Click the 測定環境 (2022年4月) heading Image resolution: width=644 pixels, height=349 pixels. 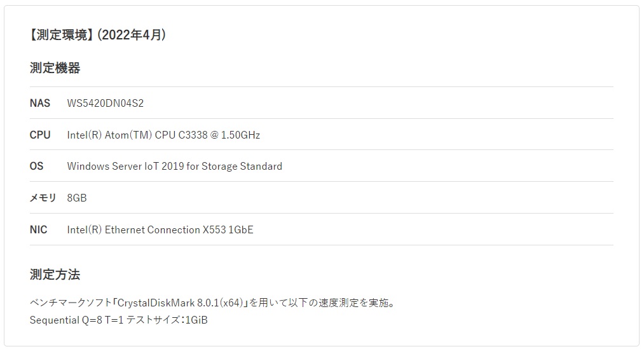[x=98, y=35]
